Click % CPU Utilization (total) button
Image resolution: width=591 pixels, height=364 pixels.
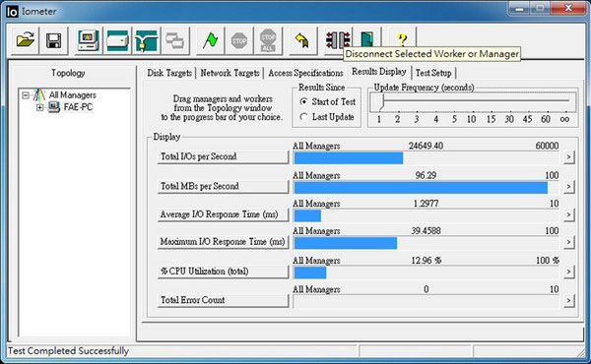point(223,272)
